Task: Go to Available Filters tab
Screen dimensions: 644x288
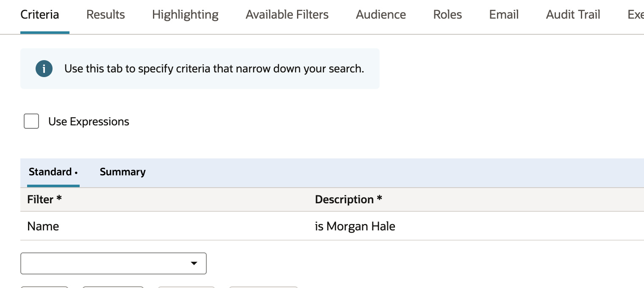Action: [287, 15]
